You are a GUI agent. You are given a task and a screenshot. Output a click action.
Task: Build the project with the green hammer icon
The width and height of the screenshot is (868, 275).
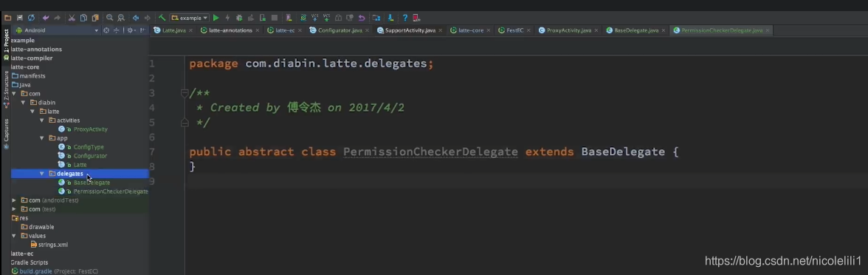[162, 18]
